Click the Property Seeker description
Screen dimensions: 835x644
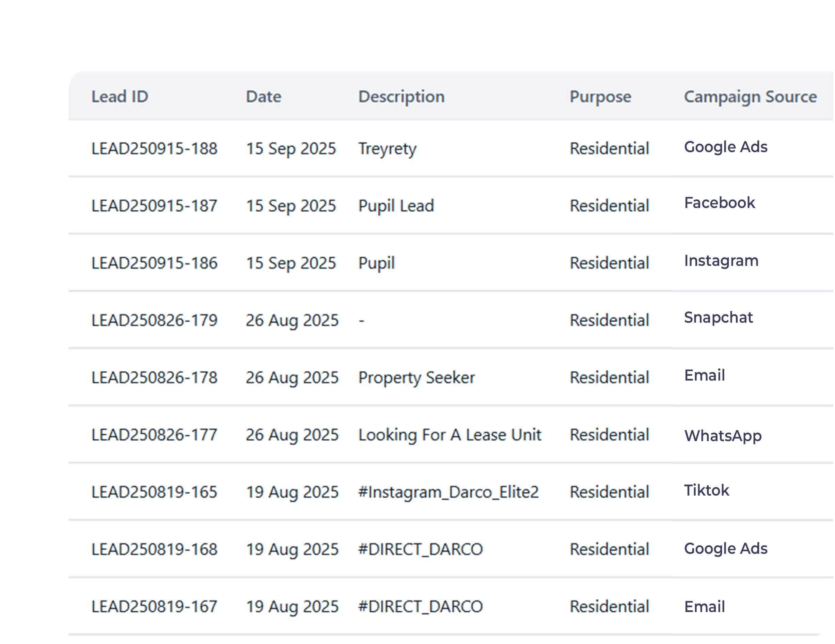416,377
